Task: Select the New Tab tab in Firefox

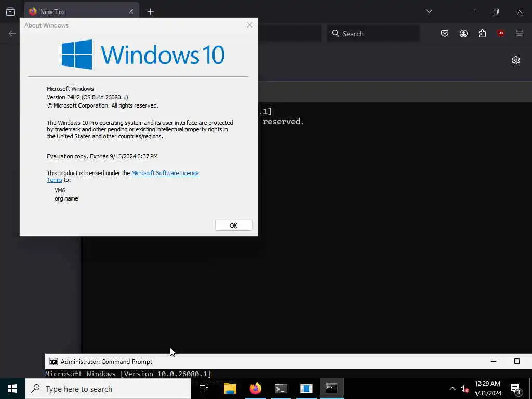Action: 82,11
